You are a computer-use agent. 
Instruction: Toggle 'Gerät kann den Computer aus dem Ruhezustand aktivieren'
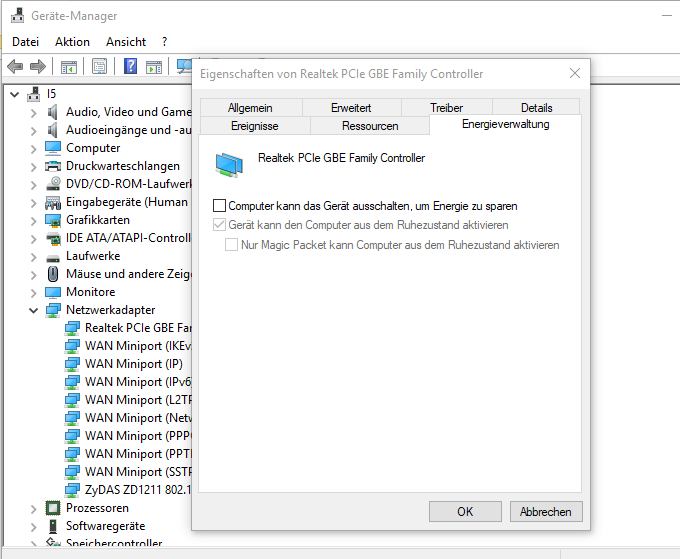coord(219,225)
